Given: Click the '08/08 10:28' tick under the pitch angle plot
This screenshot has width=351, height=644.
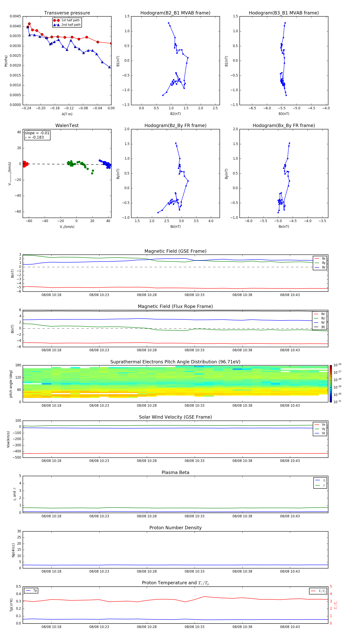Looking at the screenshot, I should [147, 406].
